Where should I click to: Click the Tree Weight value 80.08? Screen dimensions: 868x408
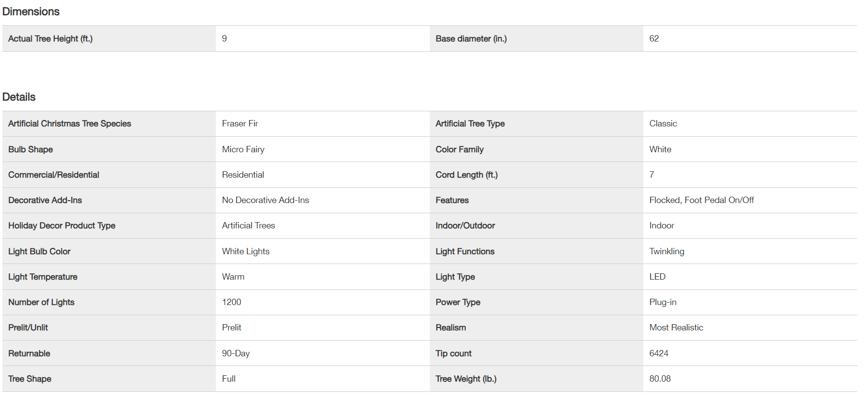pos(660,379)
